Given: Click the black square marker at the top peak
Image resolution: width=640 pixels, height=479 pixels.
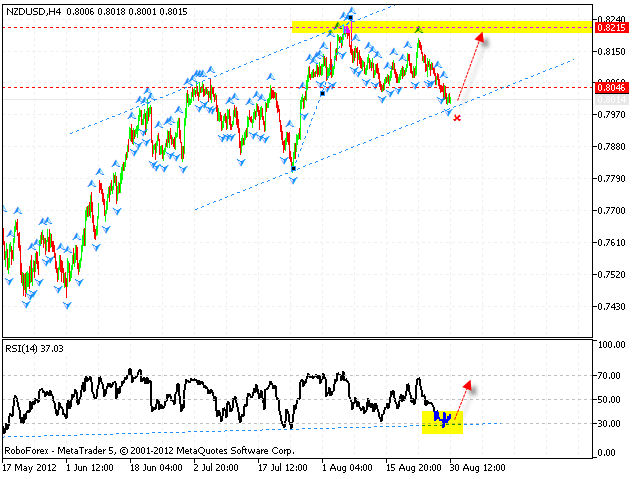Looking at the screenshot, I should tap(350, 17).
